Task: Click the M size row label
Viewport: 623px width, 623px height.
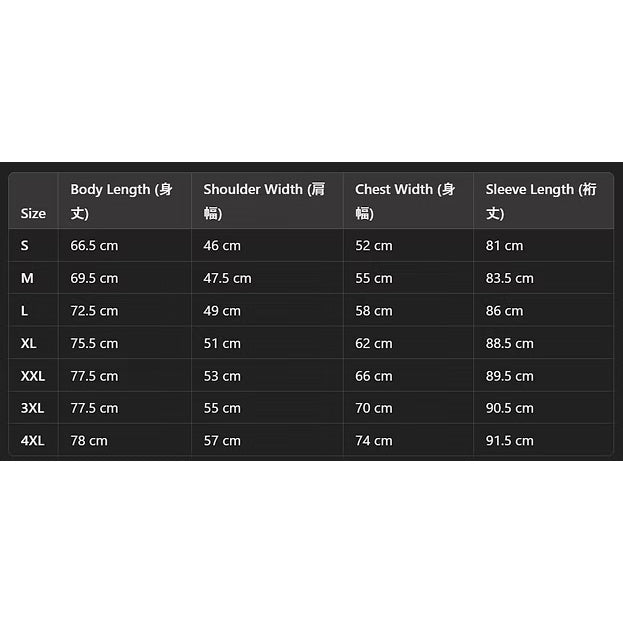Action: click(x=27, y=278)
